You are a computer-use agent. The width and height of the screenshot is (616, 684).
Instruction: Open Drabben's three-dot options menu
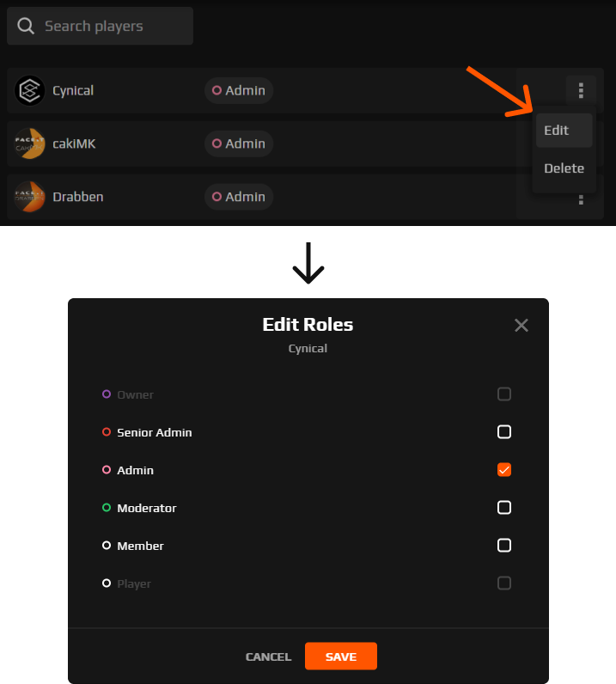click(581, 200)
